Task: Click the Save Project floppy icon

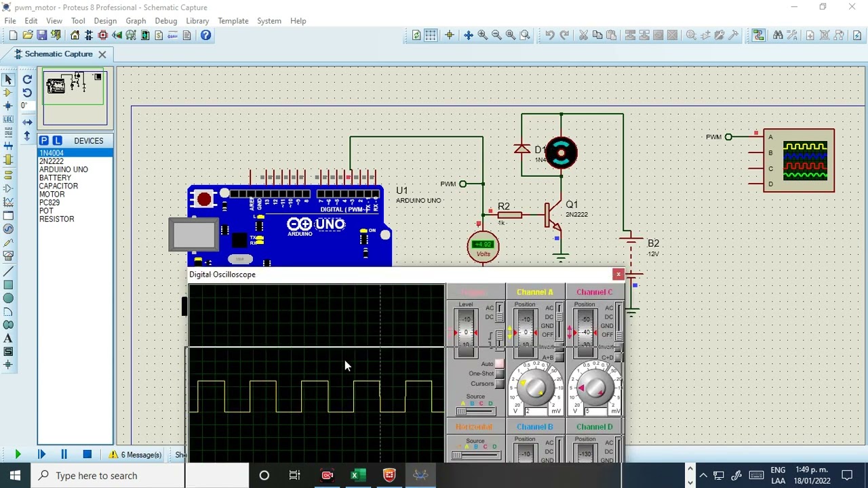Action: (41, 35)
